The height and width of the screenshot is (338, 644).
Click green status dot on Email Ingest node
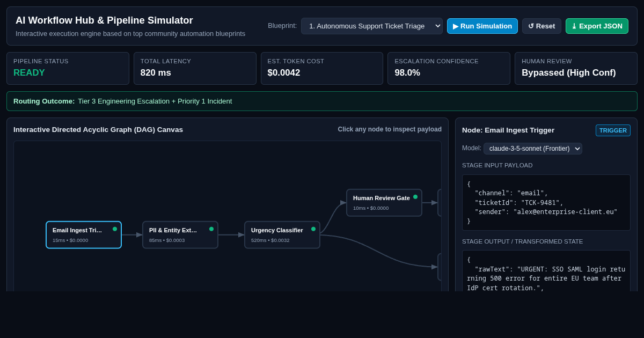tap(115, 229)
